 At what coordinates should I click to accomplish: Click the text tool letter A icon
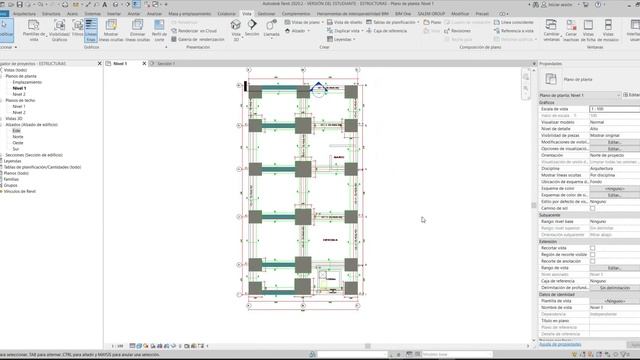(x=105, y=4)
